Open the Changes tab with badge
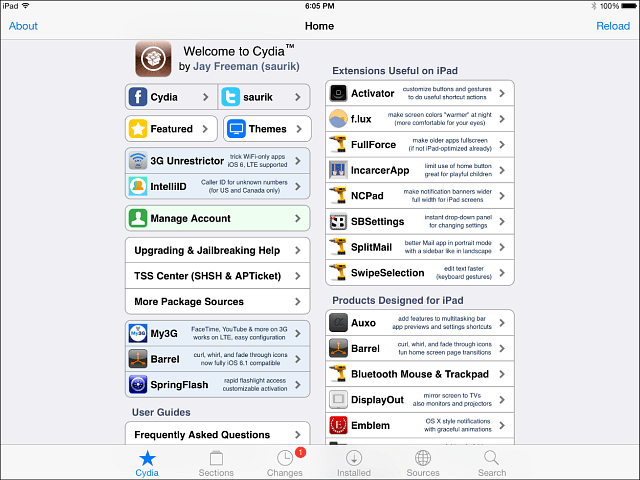Image resolution: width=640 pixels, height=480 pixels. [285, 463]
